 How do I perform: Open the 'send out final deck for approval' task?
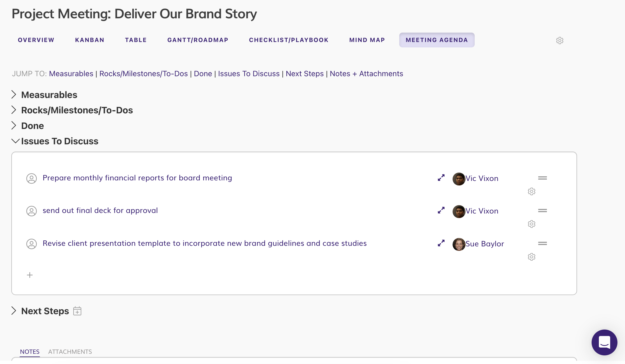pyautogui.click(x=100, y=210)
